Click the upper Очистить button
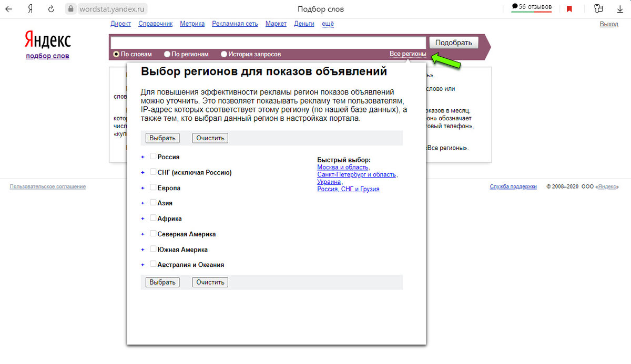Image resolution: width=631 pixels, height=364 pixels. coord(210,138)
